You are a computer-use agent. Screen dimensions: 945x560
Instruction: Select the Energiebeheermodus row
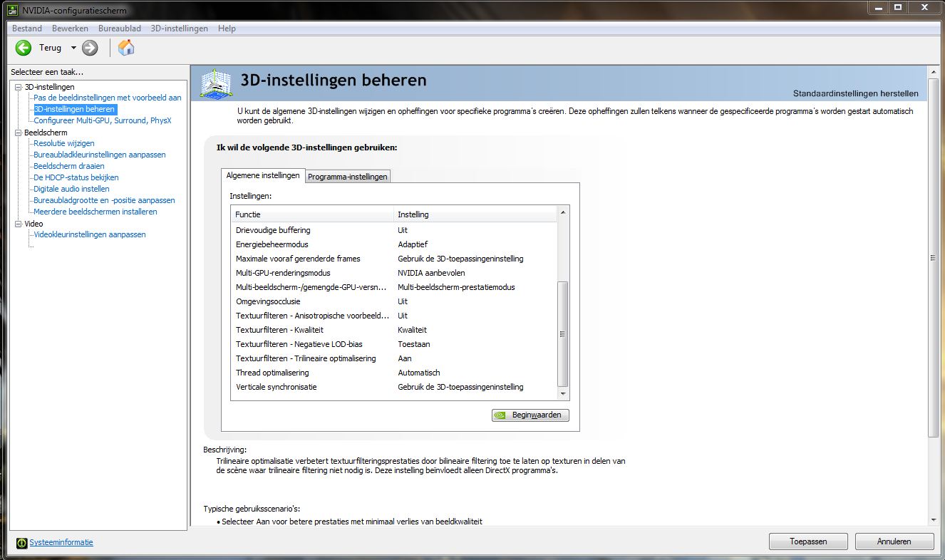coord(394,244)
